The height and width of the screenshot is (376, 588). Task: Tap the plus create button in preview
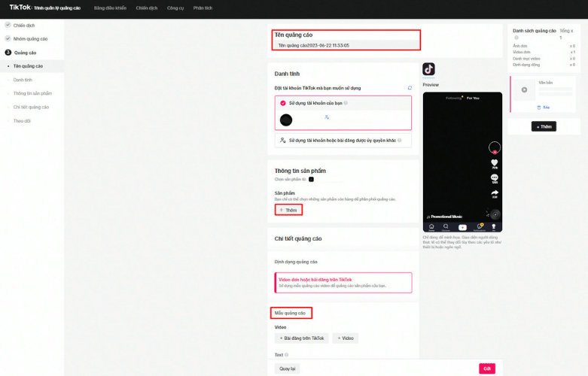pyautogui.click(x=462, y=227)
